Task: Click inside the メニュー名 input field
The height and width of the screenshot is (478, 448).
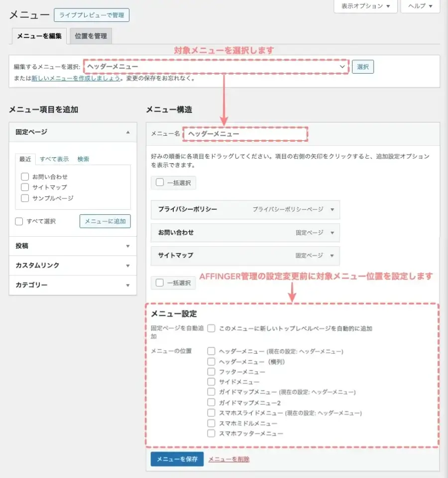Action: pos(245,133)
